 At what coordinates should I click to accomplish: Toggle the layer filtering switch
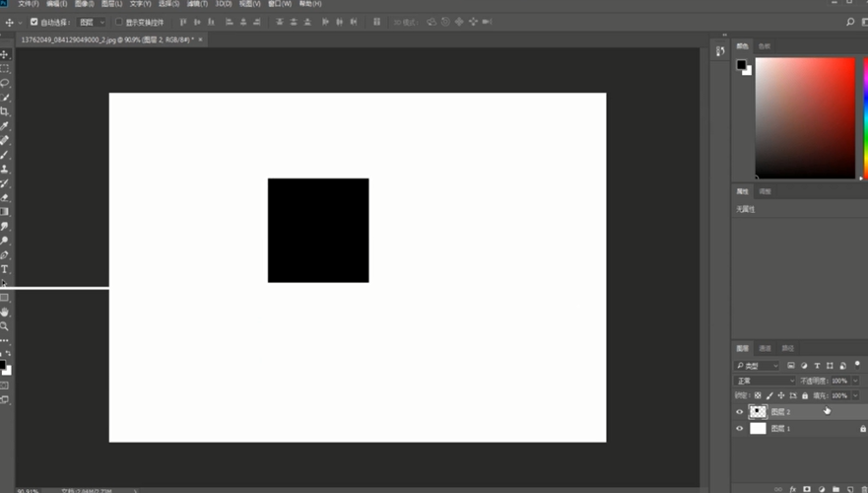(x=857, y=365)
